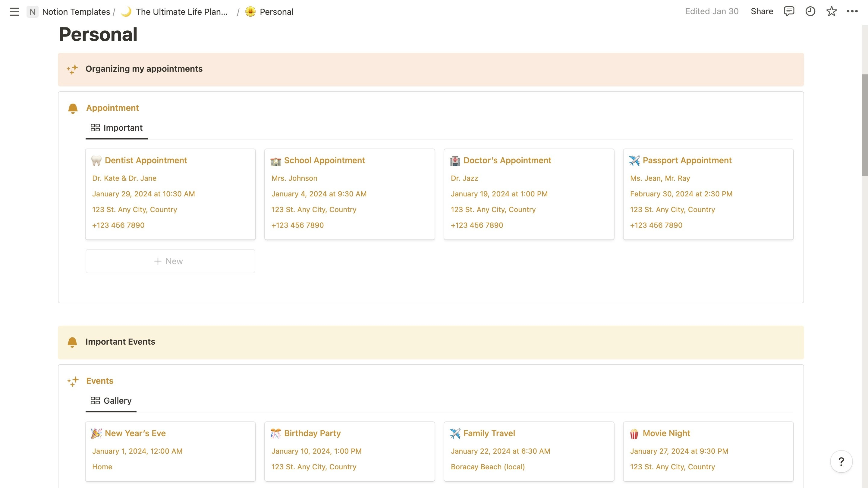Screen dimensions: 868x488
Task: Click the airplane icon on Family Travel card
Action: coord(455,433)
